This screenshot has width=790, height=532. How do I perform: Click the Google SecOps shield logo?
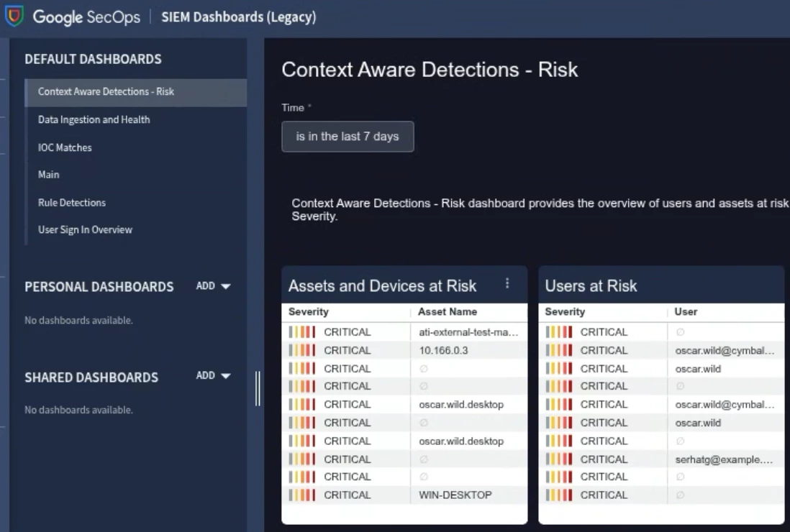(14, 16)
